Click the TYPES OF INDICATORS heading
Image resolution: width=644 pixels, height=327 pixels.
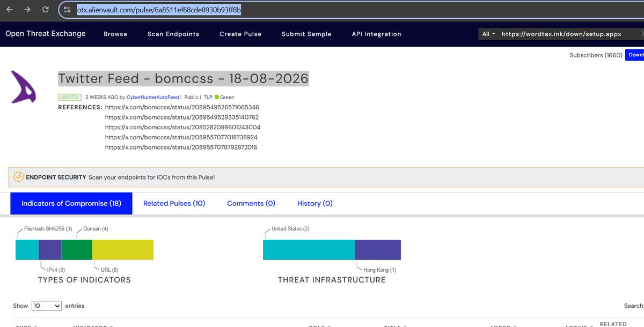point(84,280)
